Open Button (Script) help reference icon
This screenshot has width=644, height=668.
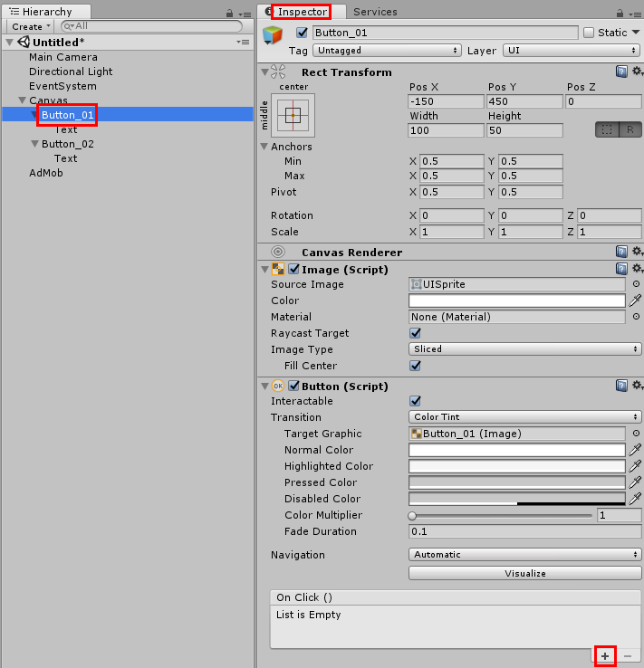[x=621, y=386]
